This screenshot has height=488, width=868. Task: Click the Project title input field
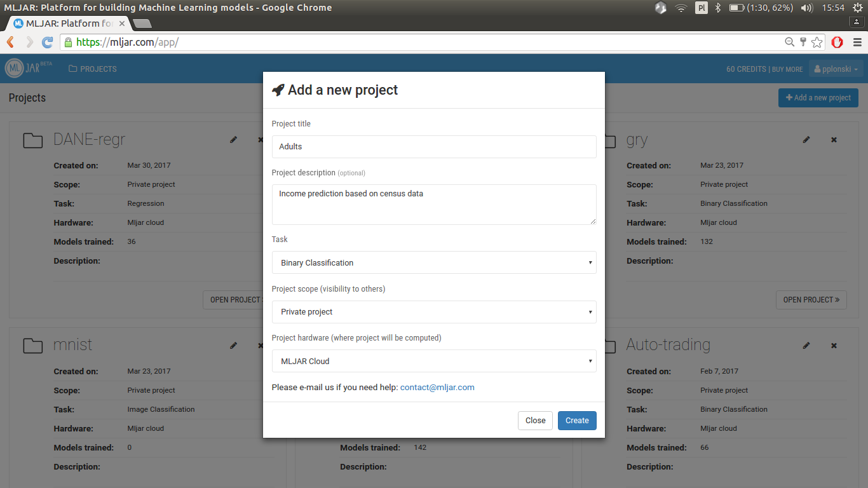(434, 147)
